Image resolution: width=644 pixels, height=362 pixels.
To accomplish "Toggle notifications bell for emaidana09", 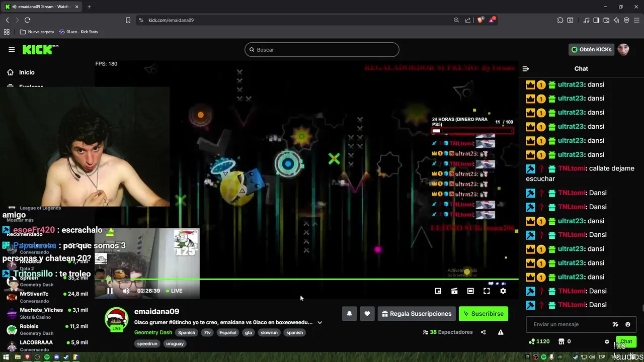I will (x=349, y=314).
